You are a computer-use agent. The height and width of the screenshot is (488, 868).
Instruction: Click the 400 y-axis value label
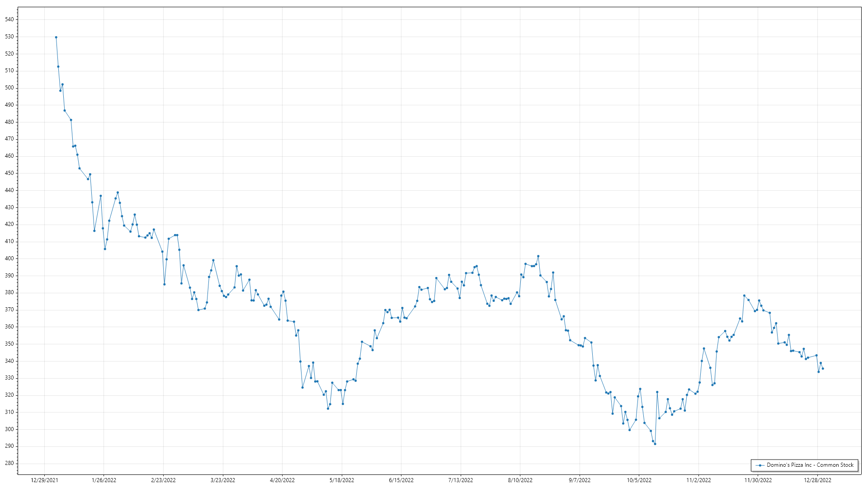click(9, 258)
